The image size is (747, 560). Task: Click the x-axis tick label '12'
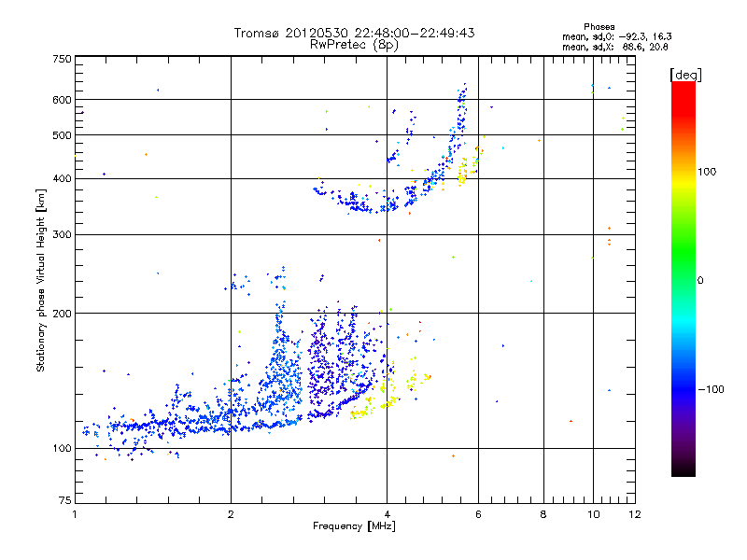coord(635,514)
